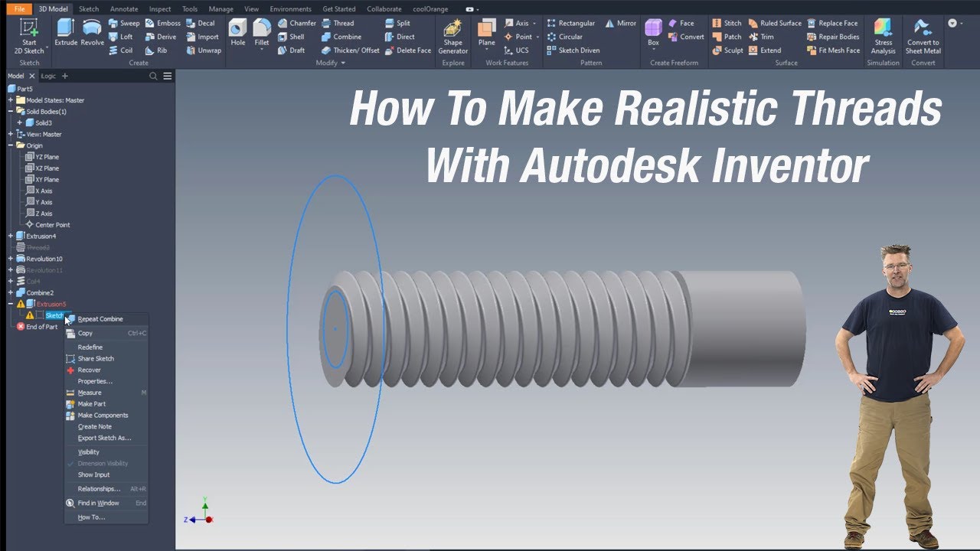Open the Derive command
The height and width of the screenshot is (551, 980).
(x=161, y=37)
